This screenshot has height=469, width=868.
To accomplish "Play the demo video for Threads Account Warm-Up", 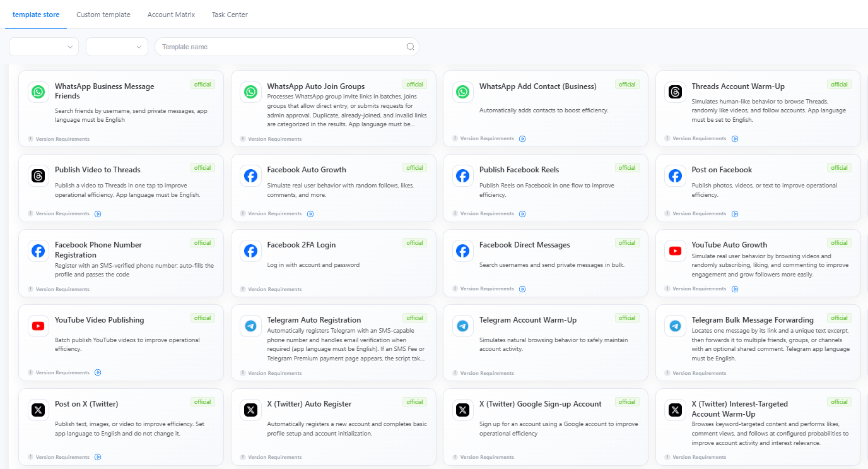I will (735, 139).
